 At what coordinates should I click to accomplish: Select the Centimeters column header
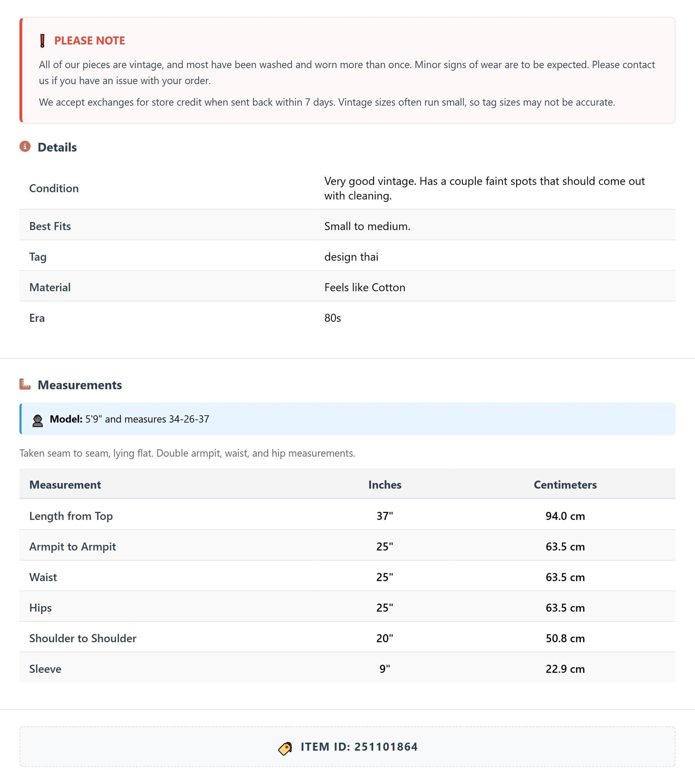tap(565, 484)
